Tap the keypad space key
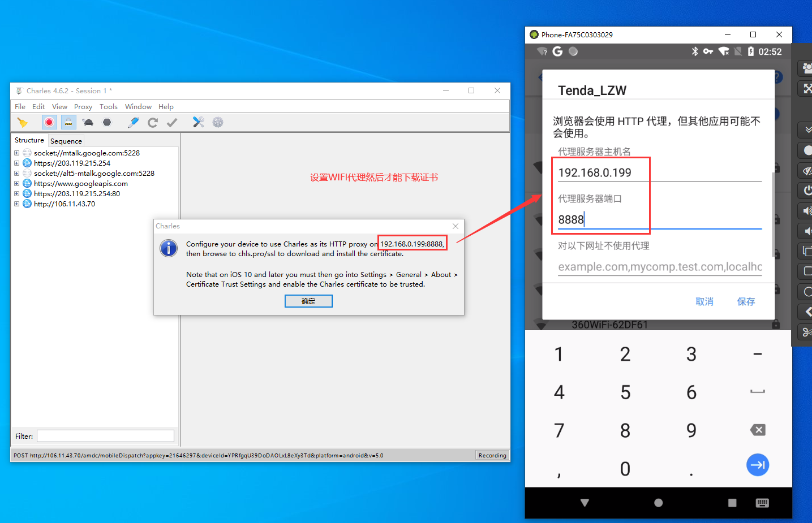Image resolution: width=812 pixels, height=523 pixels. pyautogui.click(x=758, y=391)
